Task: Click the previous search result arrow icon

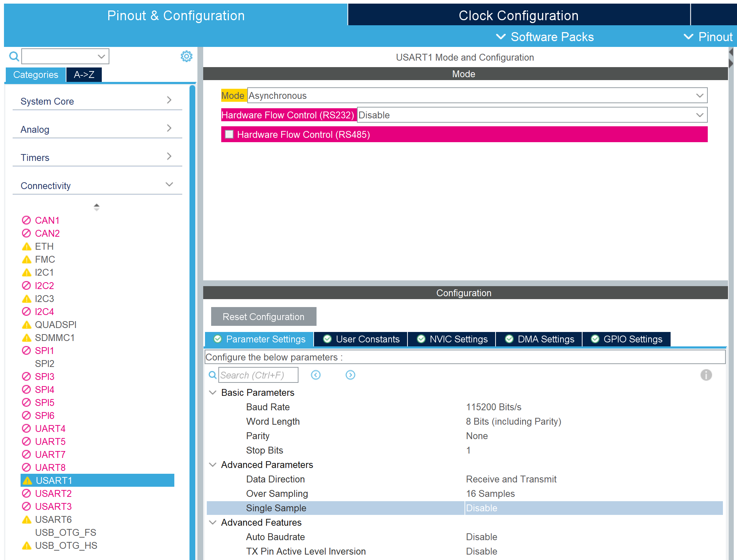Action: coord(315,375)
